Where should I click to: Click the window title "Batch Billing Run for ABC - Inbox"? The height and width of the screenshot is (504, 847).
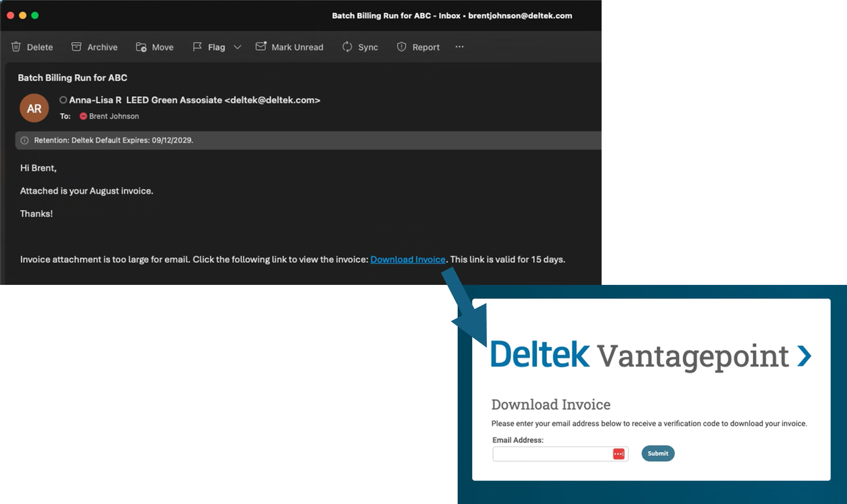point(396,16)
